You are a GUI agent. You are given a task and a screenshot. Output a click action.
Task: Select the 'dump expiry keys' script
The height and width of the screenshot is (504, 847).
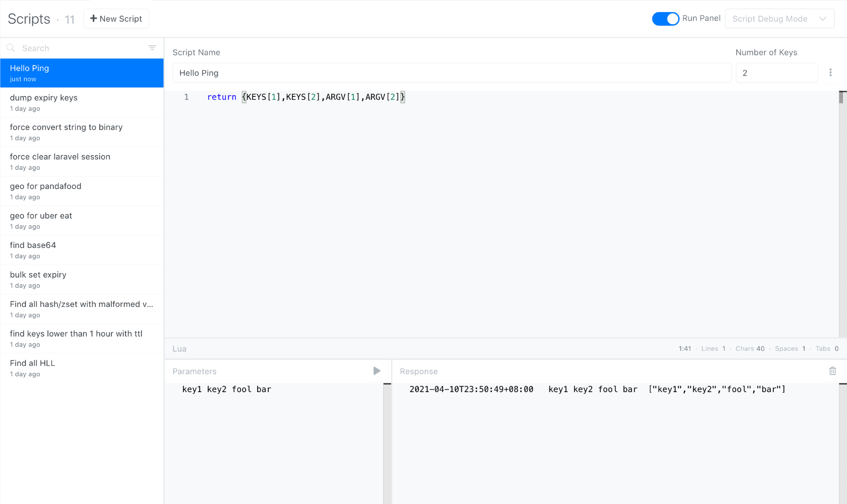(x=82, y=102)
